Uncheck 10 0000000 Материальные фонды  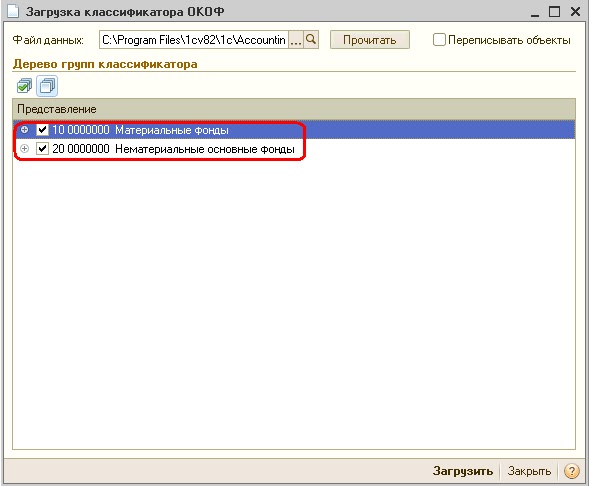(42, 130)
